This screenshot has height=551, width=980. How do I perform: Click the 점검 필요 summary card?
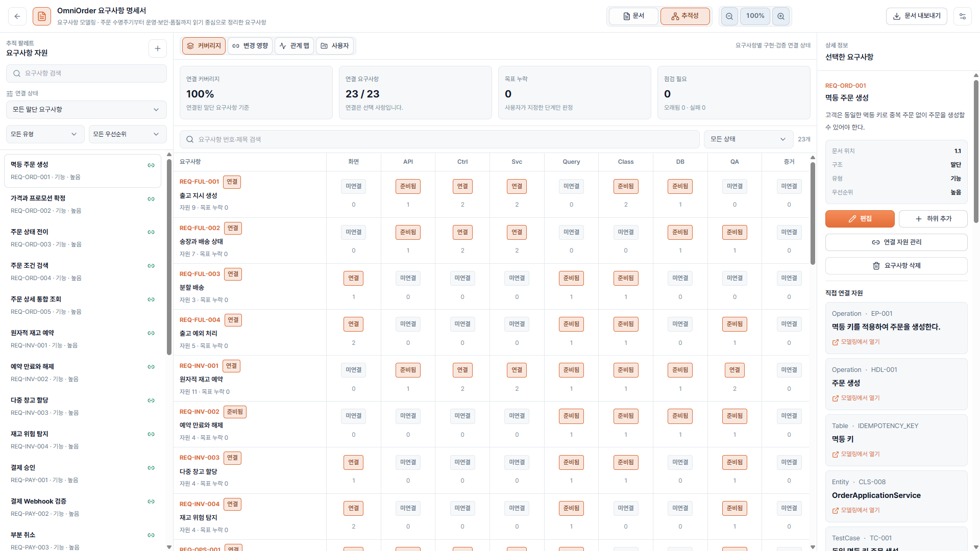(734, 93)
